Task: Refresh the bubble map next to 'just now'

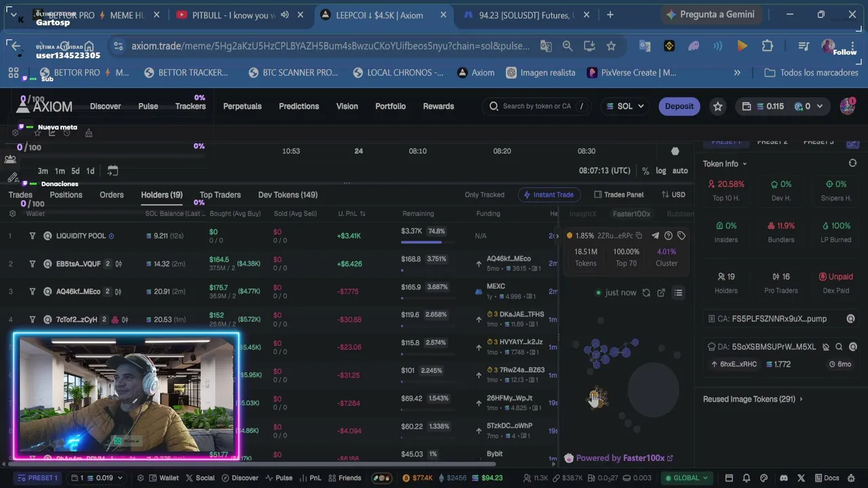Action: pyautogui.click(x=646, y=293)
